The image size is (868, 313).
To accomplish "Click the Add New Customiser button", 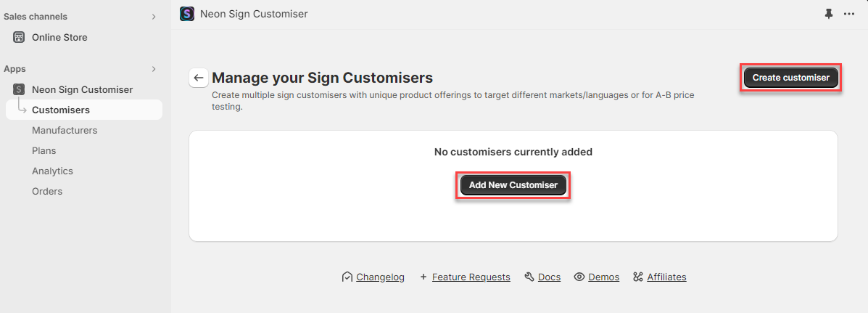I will point(513,185).
